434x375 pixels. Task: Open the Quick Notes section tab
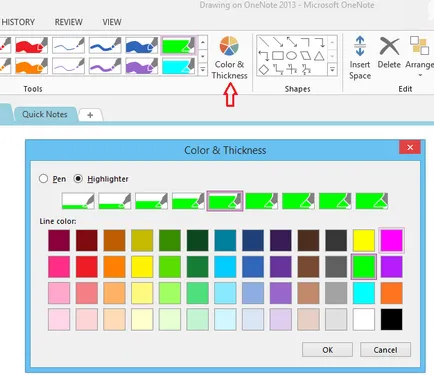45,114
